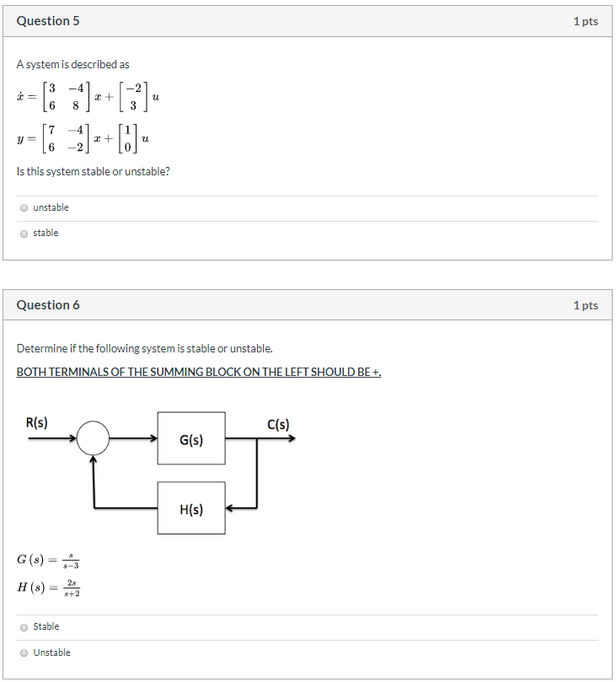The width and height of the screenshot is (616, 682).
Task: Select the stable radio button in Question 5
Action: click(24, 233)
